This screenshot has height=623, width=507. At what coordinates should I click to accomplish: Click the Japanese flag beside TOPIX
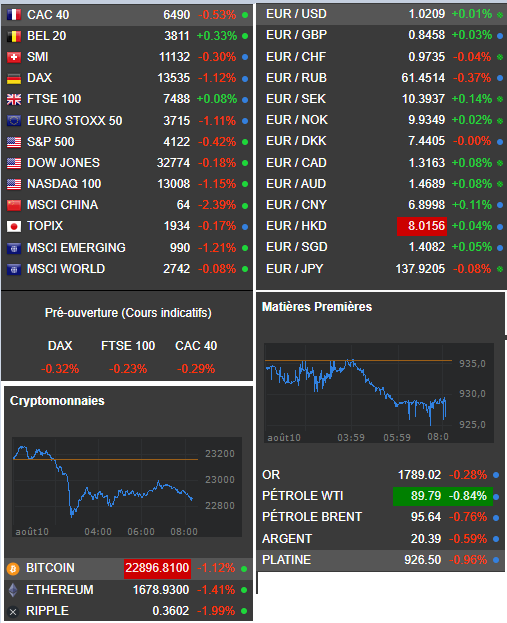click(x=14, y=226)
